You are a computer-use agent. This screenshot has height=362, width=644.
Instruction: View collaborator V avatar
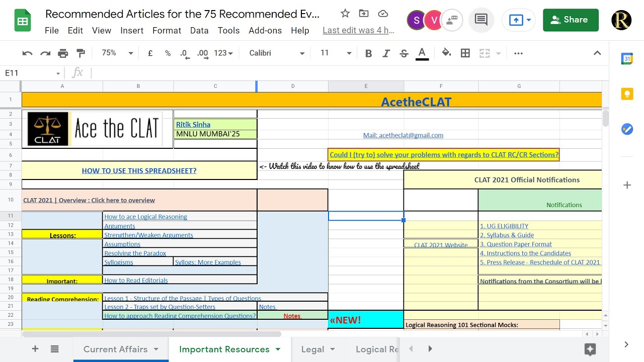[x=433, y=20]
